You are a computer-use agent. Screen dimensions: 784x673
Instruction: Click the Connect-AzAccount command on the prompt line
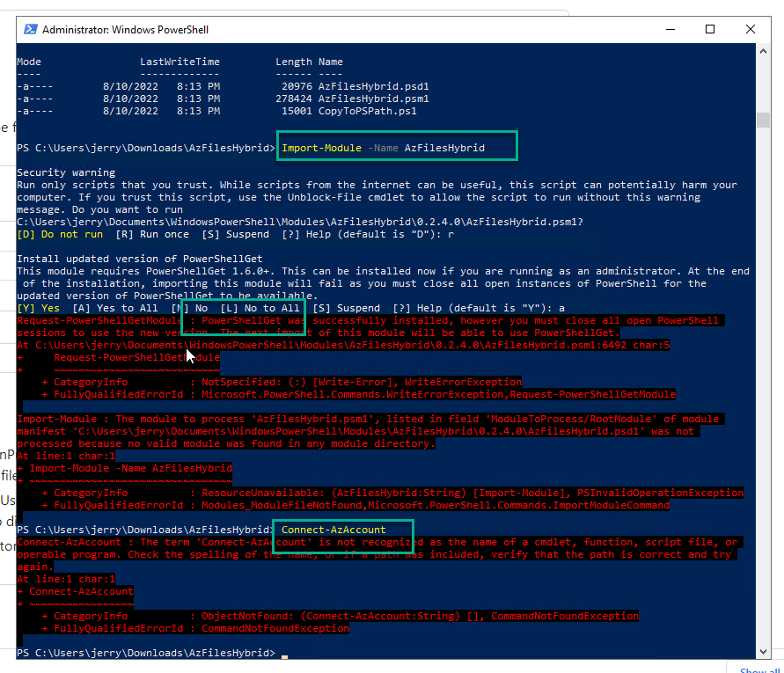tap(333, 530)
